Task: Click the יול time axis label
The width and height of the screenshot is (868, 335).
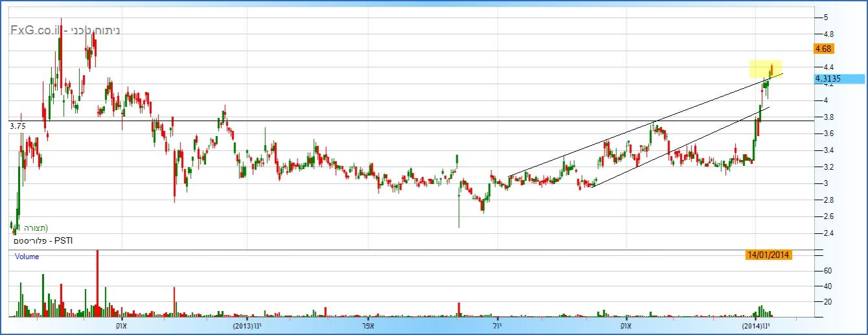Action: 497,325
